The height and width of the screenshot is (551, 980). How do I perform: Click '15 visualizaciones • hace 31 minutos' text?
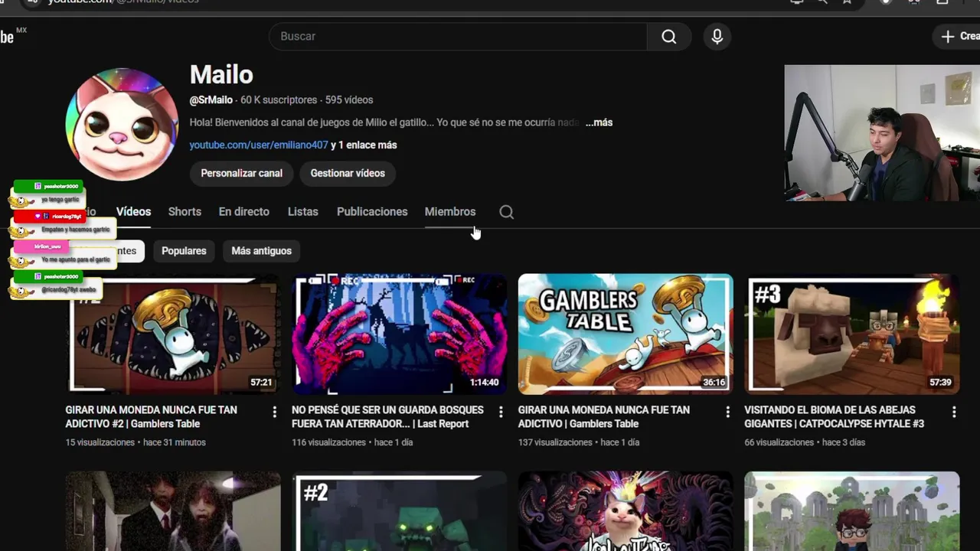pos(136,442)
